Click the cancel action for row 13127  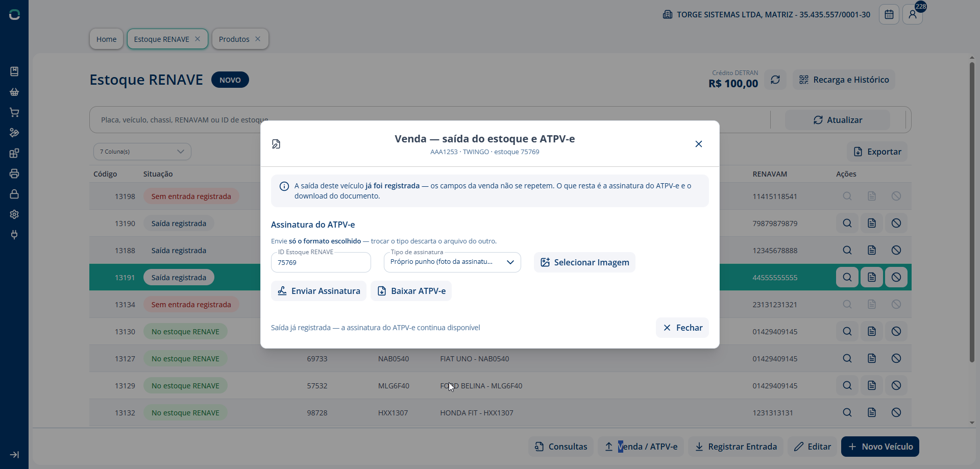(896, 358)
